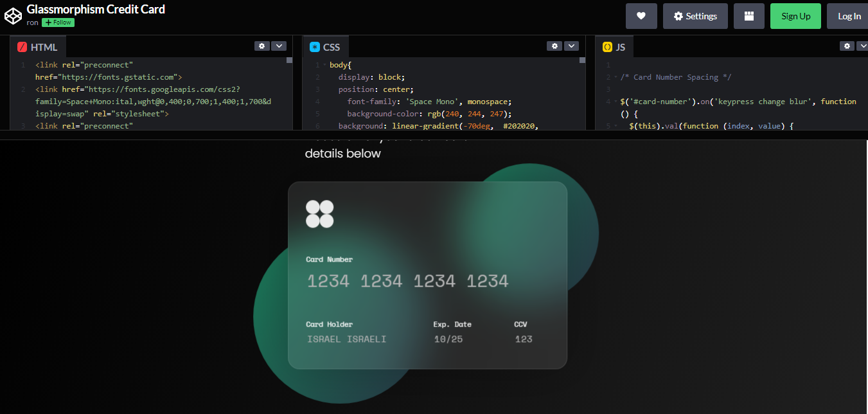The width and height of the screenshot is (868, 414).
Task: Click the CodePen cube logo
Action: click(13, 15)
